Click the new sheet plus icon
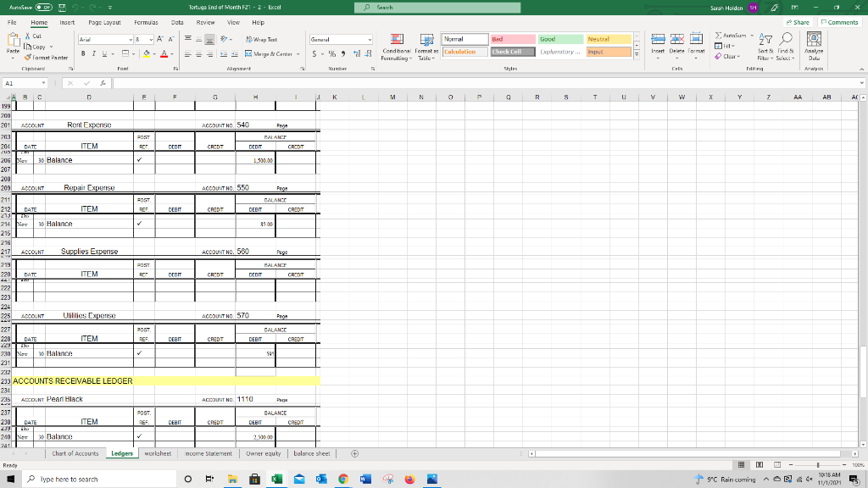Viewport: 868px width, 488px height. tap(355, 454)
